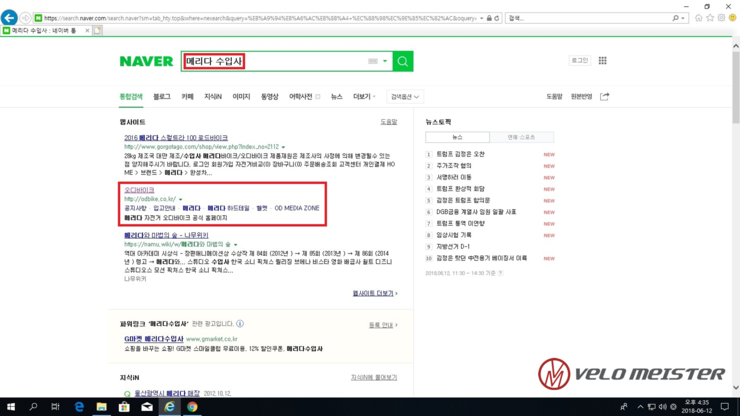Click the smiley feedback icon
Screen dimensions: 740x416
point(732,18)
